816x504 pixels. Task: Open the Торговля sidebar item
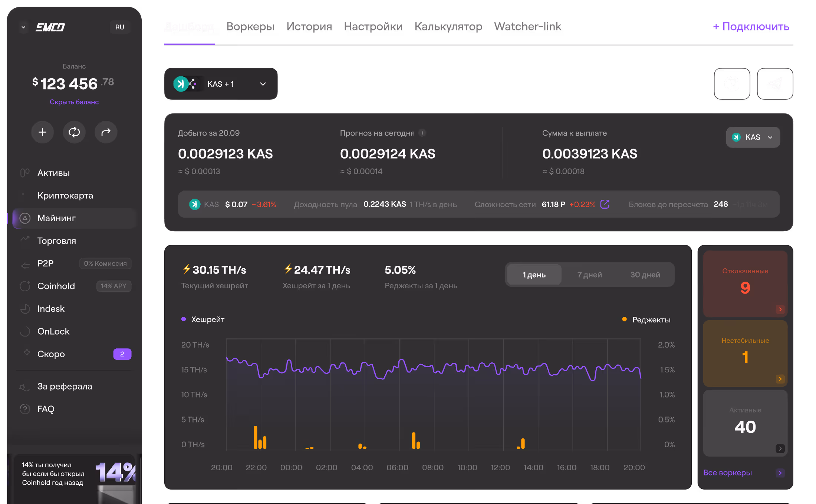(74, 241)
